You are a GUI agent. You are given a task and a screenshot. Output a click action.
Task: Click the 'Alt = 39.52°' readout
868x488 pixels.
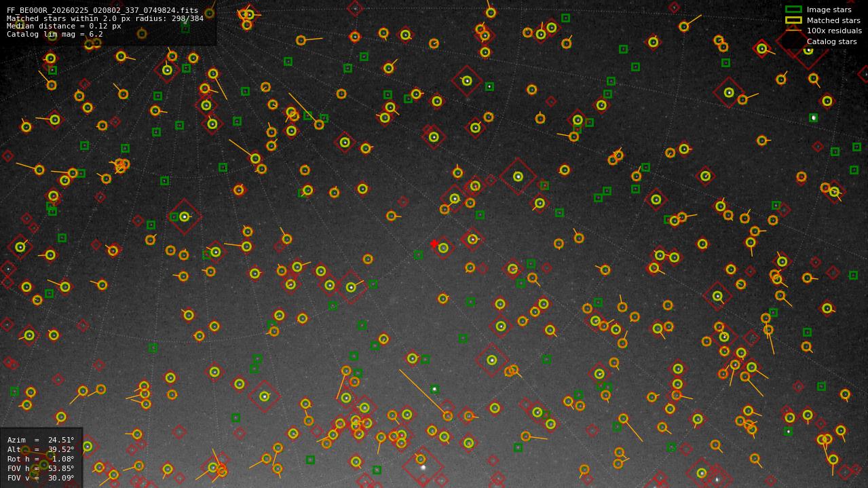41,449
